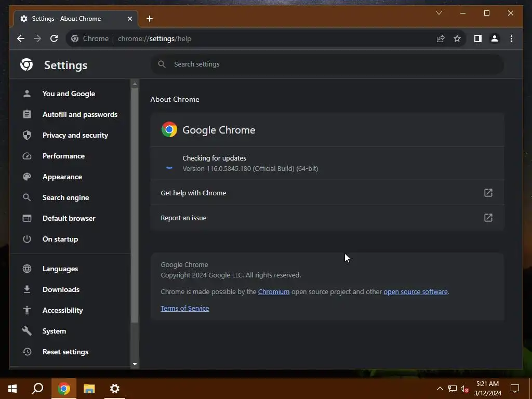Click the Search engine magnifier icon
Viewport: 532px width, 399px height.
point(27,197)
